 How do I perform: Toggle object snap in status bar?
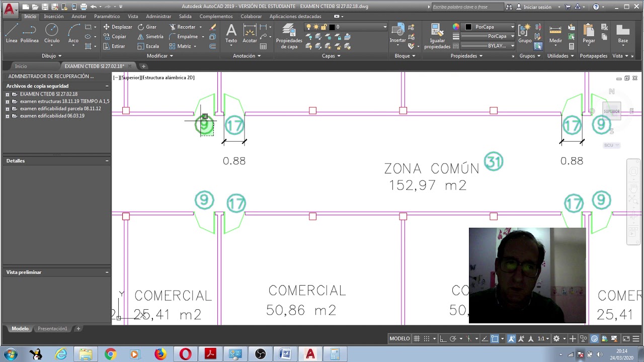pos(495,338)
